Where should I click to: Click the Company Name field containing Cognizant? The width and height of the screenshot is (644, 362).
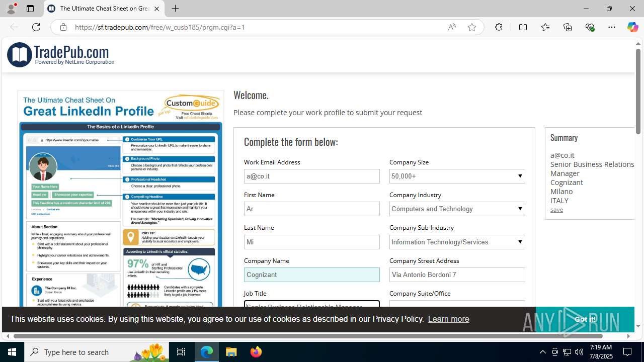pos(312,275)
